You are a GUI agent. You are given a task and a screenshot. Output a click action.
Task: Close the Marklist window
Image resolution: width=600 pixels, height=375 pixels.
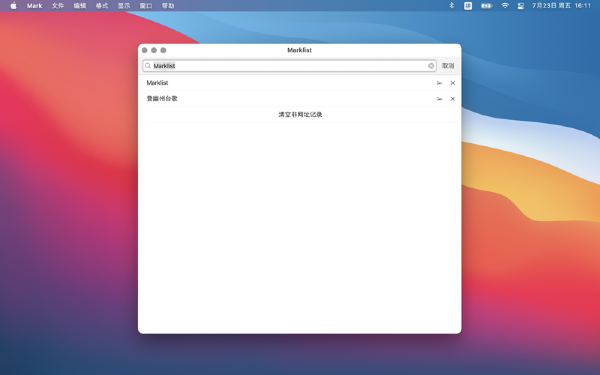point(145,50)
